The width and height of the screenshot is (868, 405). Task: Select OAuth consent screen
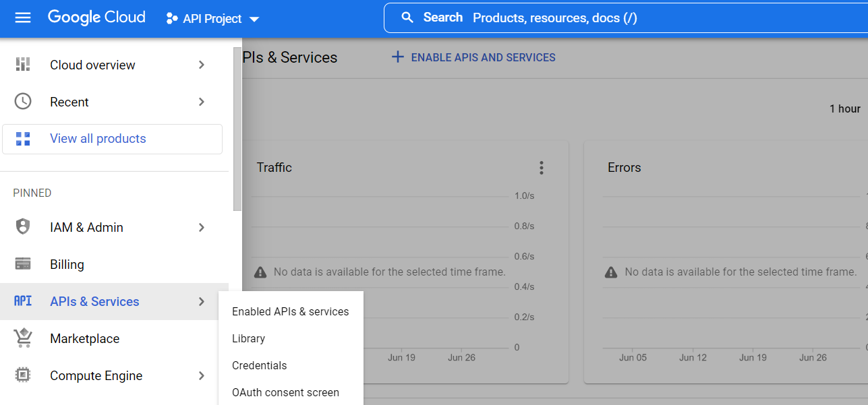[x=291, y=392]
